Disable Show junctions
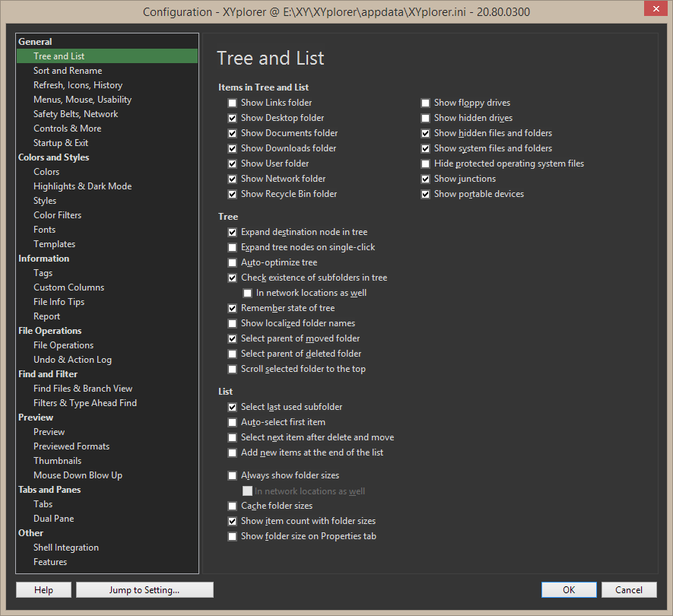The width and height of the screenshot is (673, 616). pos(425,178)
